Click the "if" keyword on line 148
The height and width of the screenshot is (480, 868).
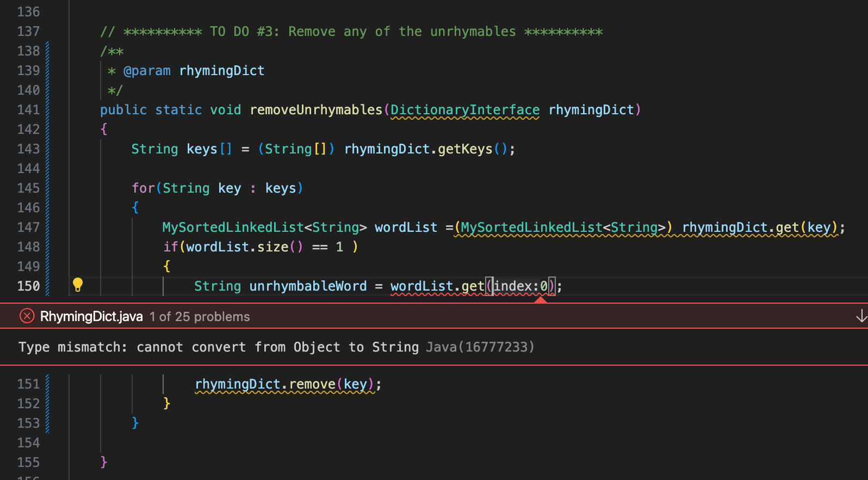(171, 247)
